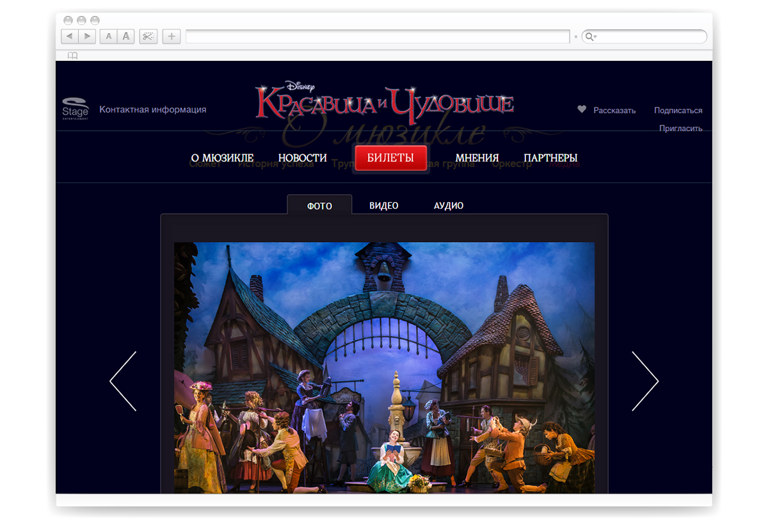Click the Stage Entertainment logo
Viewport: 768px width, 532px height.
click(x=75, y=109)
